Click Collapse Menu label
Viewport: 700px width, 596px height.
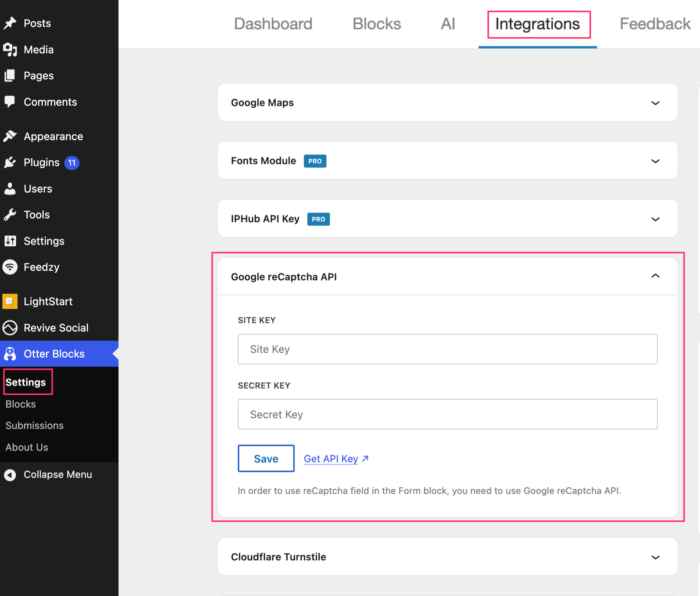point(58,475)
